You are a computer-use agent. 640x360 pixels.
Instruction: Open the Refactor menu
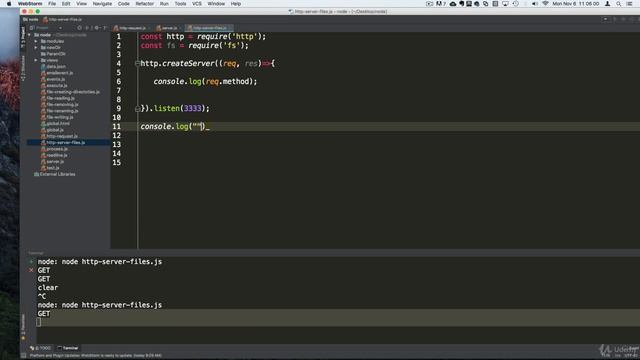[x=144, y=4]
